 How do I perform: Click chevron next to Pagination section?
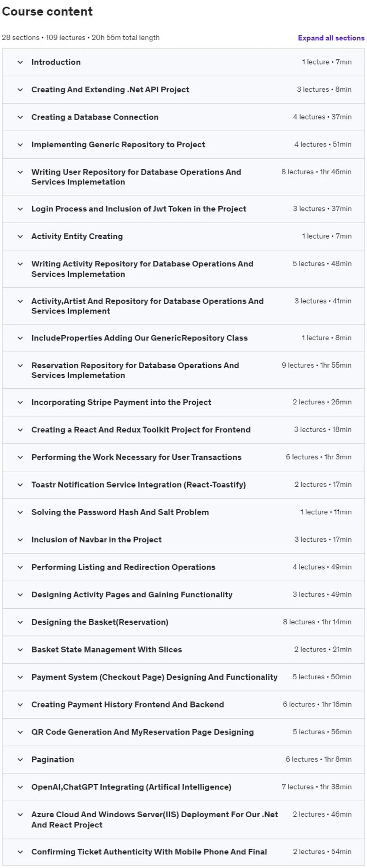[x=20, y=760]
